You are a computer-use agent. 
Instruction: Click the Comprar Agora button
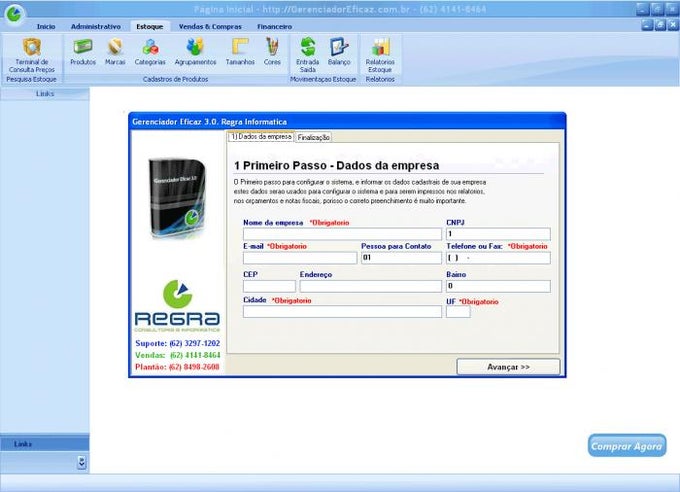[x=627, y=446]
